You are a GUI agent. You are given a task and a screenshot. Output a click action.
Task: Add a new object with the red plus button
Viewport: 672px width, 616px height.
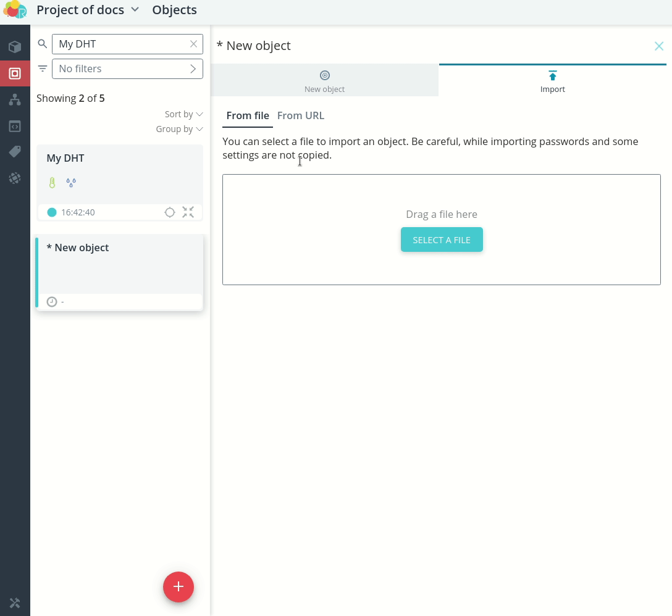178,587
